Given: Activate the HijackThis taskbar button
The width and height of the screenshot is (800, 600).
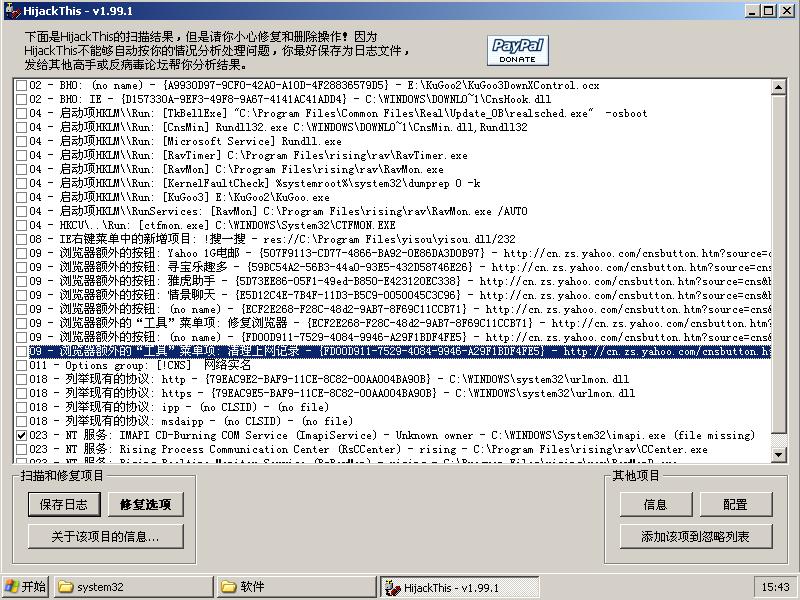Looking at the screenshot, I should 459,587.
